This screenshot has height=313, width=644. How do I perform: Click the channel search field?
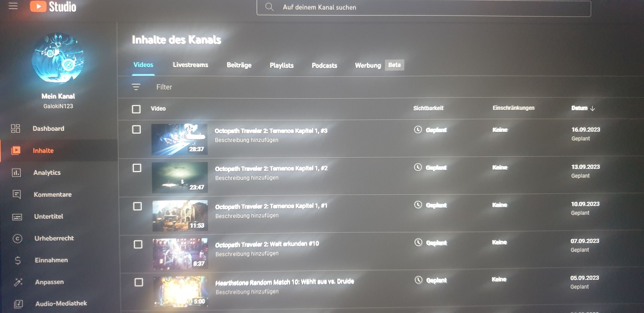[x=424, y=7]
